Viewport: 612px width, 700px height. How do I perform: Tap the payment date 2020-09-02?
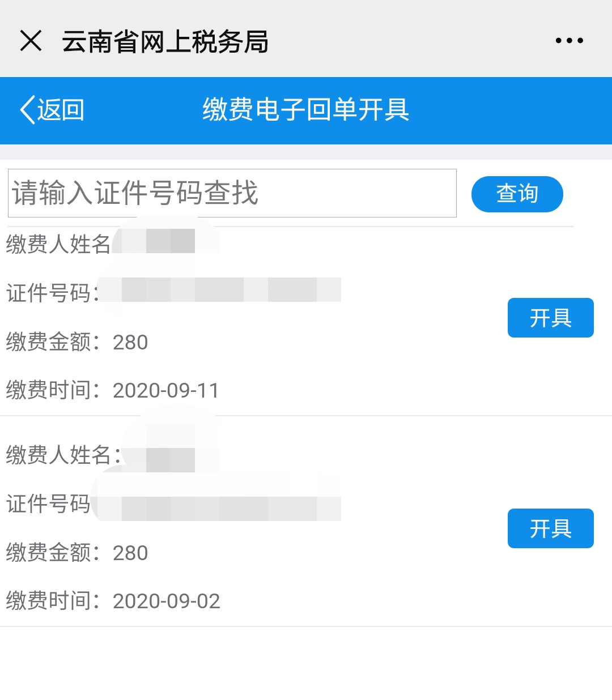coord(167,601)
